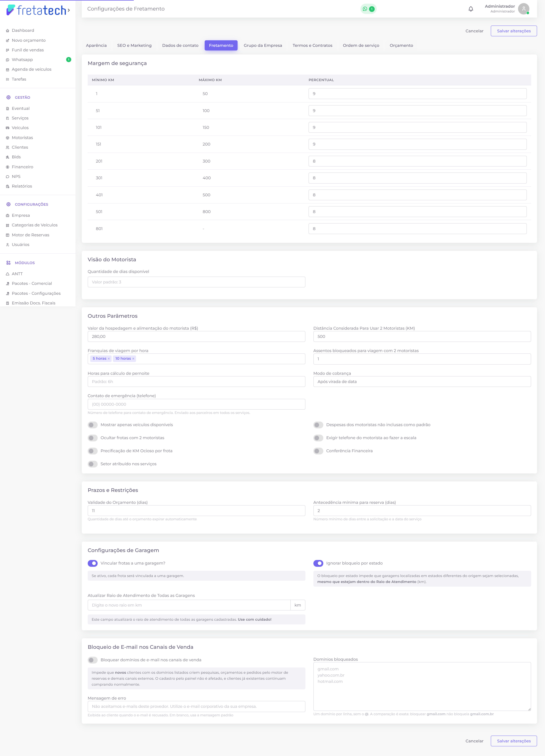Click the percentual field for 1–50 km
545x756 pixels.
[418, 94]
